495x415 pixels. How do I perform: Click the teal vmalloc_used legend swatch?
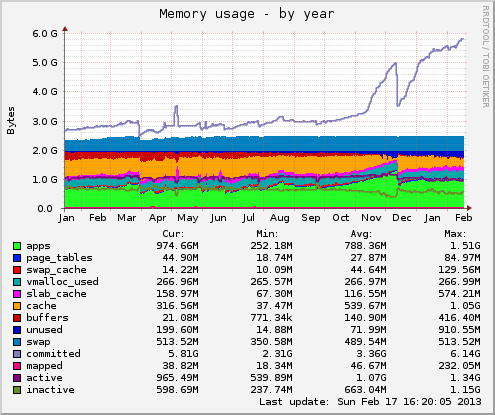[x=17, y=282]
